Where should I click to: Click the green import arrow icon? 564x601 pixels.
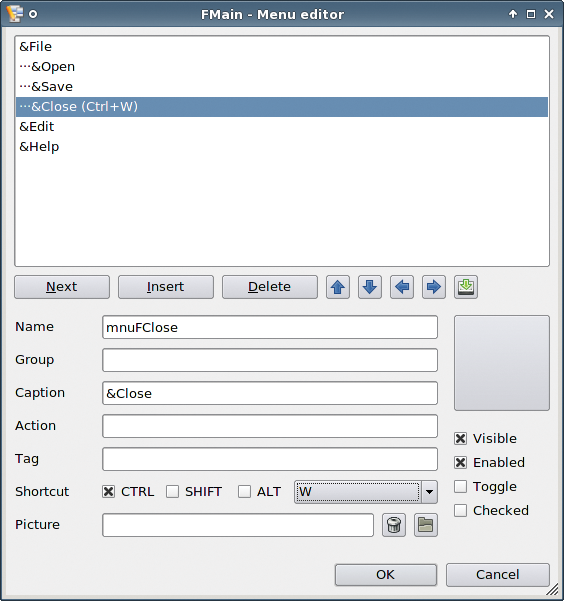(466, 287)
